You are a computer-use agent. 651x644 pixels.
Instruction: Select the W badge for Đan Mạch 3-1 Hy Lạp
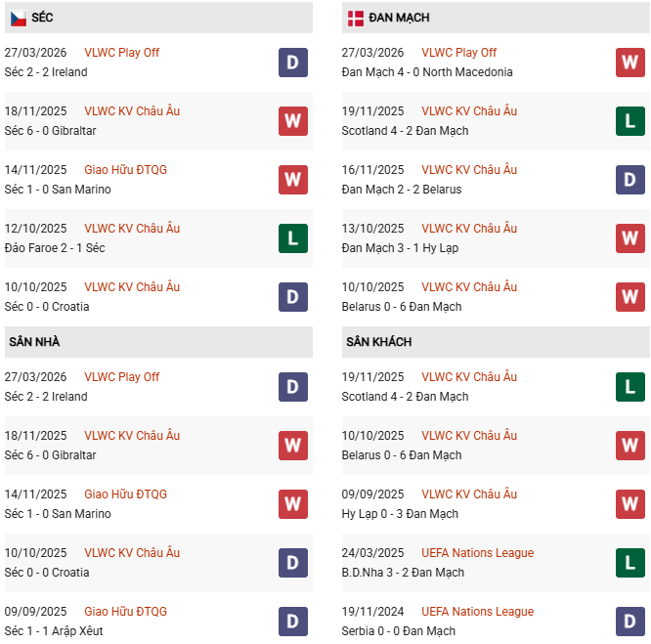tap(630, 238)
